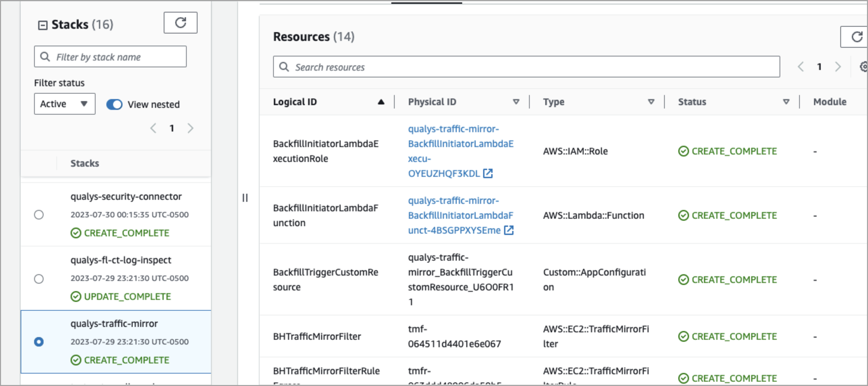This screenshot has width=868, height=386.
Task: Click the Filter by stack name field
Action: pos(110,57)
